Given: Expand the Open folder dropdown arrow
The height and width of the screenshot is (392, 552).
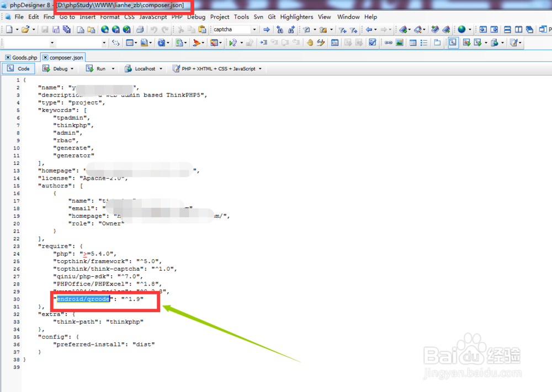Looking at the screenshot, I should point(34,30).
